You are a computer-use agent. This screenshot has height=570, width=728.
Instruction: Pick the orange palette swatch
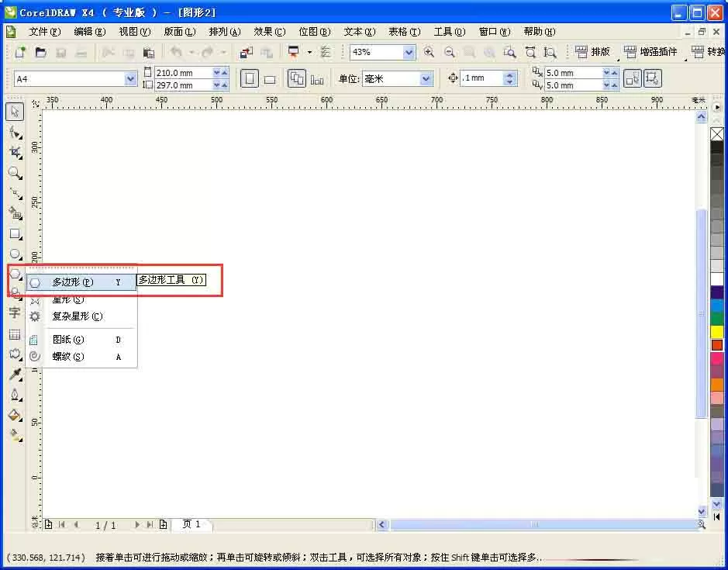pos(717,384)
